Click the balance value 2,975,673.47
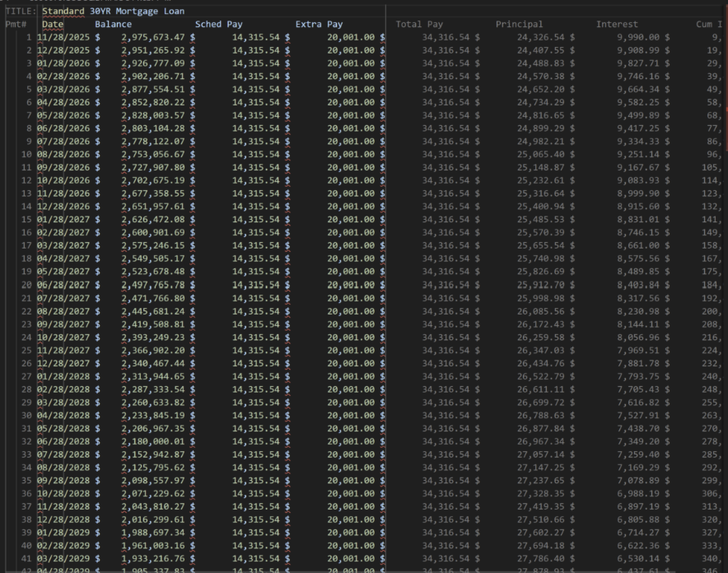Viewport: 728px width, 573px height. tap(152, 37)
